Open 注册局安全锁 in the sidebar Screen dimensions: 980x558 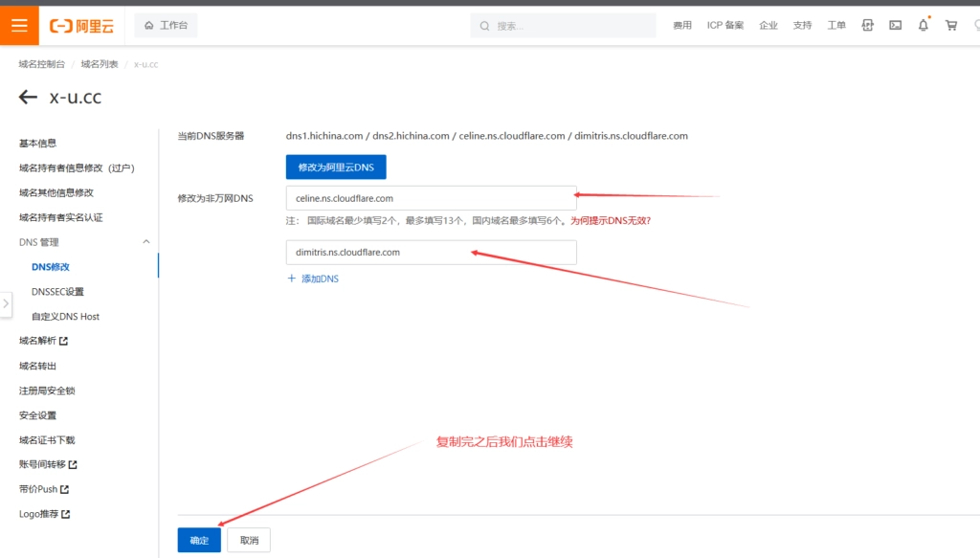(47, 391)
